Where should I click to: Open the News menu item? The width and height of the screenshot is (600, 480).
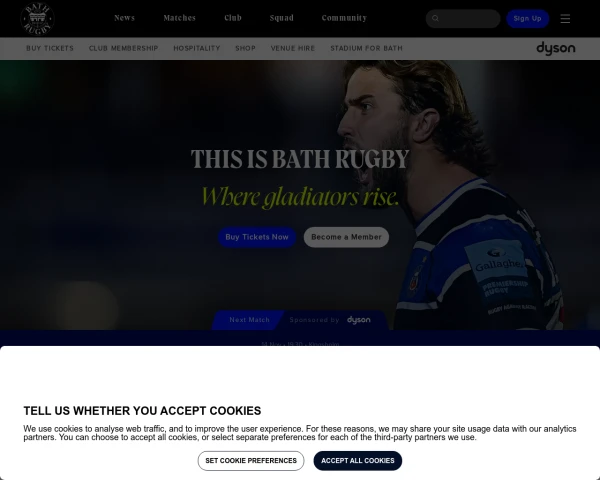124,18
